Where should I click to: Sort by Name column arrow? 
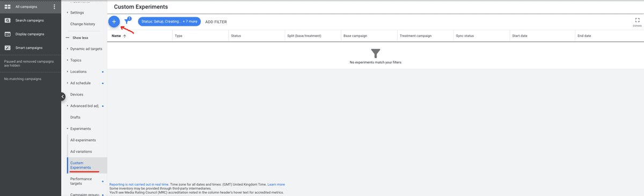click(x=125, y=36)
